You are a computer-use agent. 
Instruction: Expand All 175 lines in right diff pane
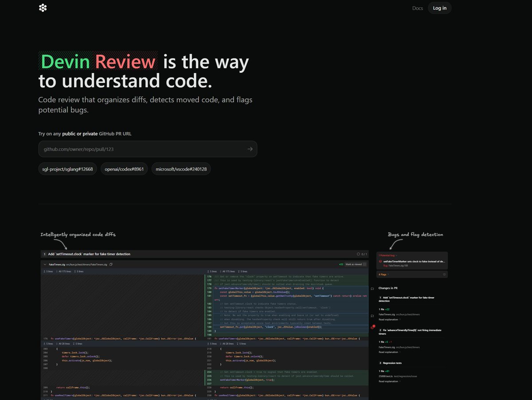point(227,271)
